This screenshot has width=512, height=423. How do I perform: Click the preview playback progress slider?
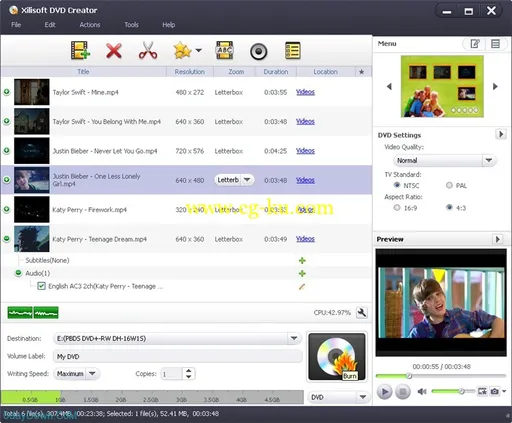(441, 376)
